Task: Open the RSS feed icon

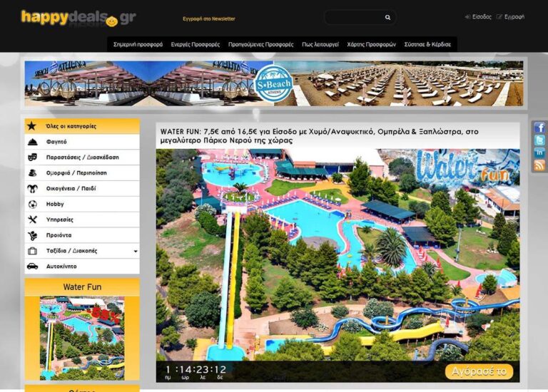Action: 539,165
